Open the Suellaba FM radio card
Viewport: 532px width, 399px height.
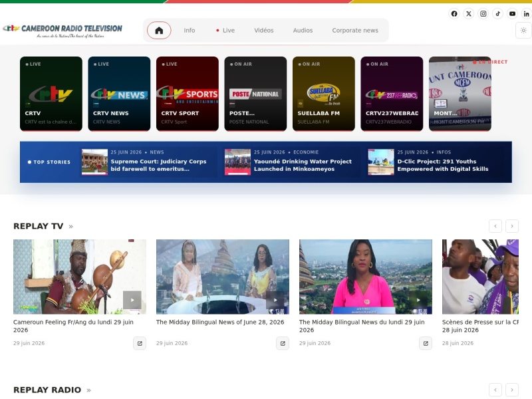pyautogui.click(x=324, y=94)
